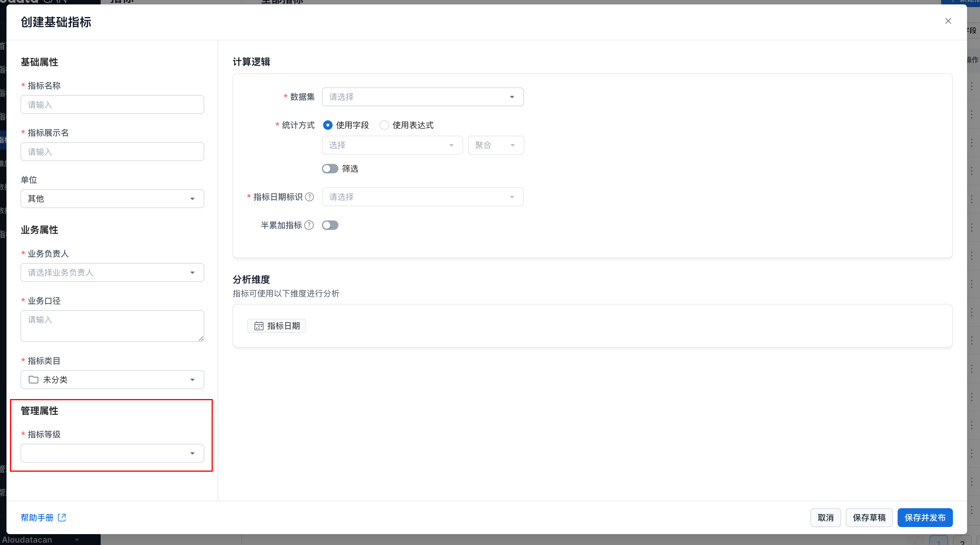Enable the 筛选 toggle switch
Screen dimensions: 980x545
(x=330, y=169)
